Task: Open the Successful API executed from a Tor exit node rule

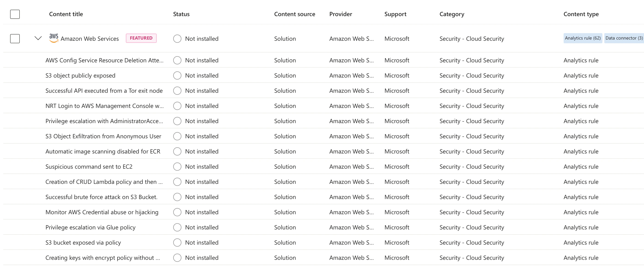Action: (104, 90)
